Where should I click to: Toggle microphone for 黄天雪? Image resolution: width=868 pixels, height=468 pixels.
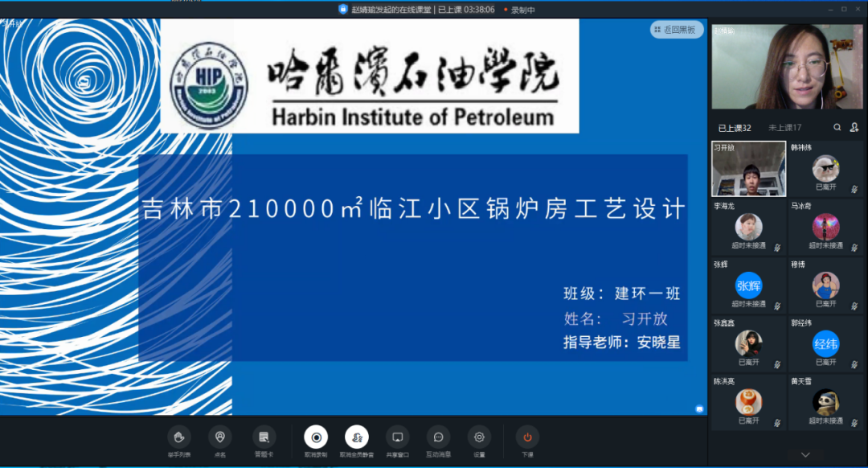(x=854, y=423)
